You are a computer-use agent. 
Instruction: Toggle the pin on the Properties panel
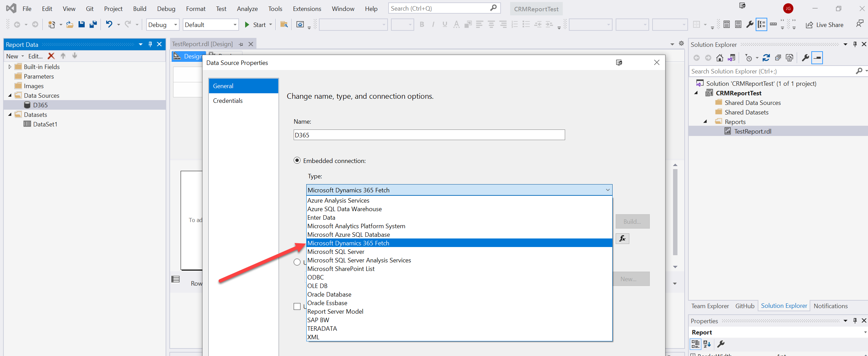pyautogui.click(x=855, y=320)
